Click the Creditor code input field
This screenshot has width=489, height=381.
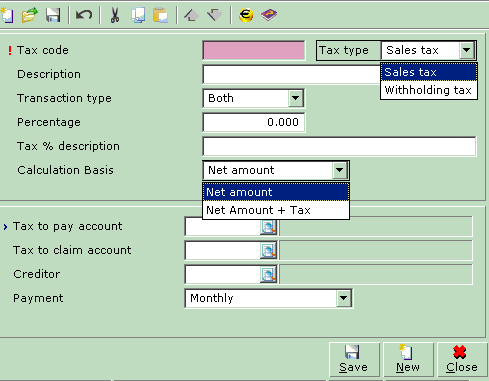[x=223, y=275]
